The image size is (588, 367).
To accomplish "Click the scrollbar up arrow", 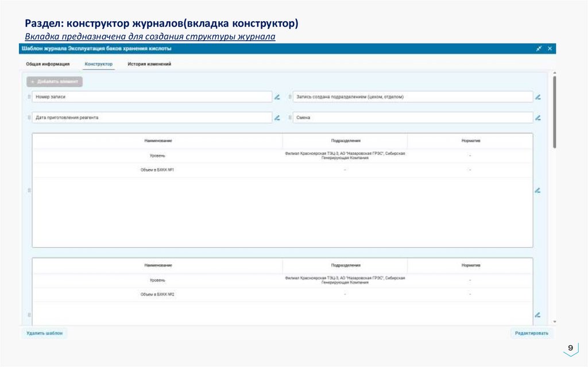I will click(554, 73).
